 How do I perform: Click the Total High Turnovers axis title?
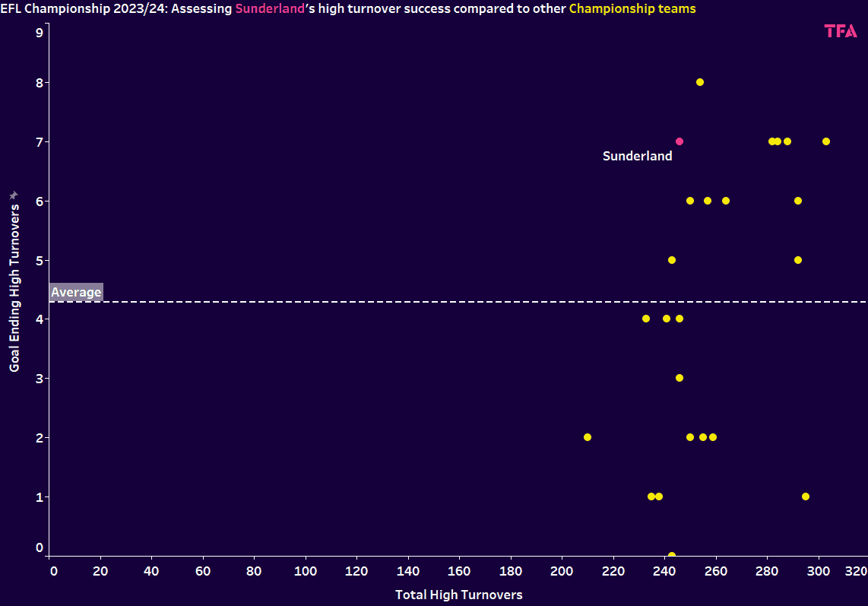(x=458, y=595)
